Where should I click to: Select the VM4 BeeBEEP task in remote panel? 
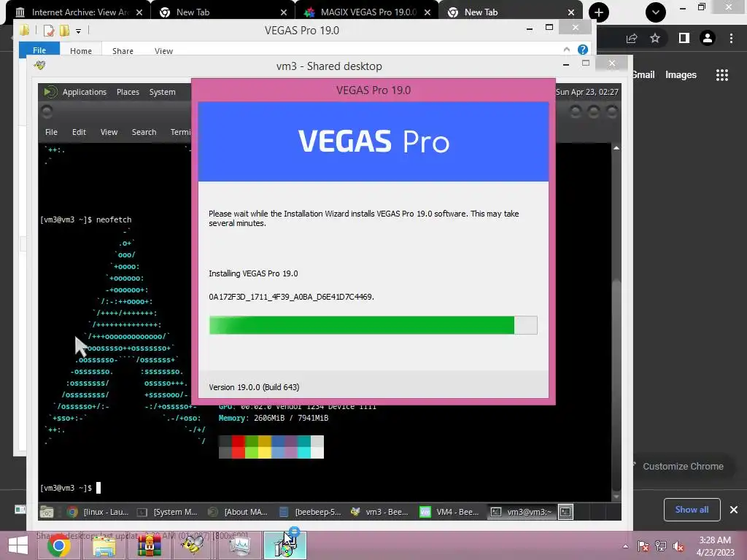[450, 512]
